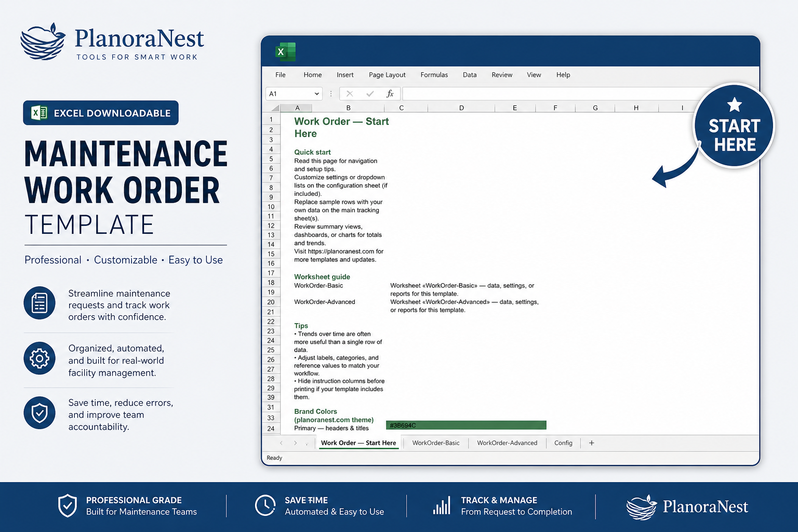Open the Config sheet tab
Viewport: 798px width, 532px height.
pyautogui.click(x=563, y=443)
